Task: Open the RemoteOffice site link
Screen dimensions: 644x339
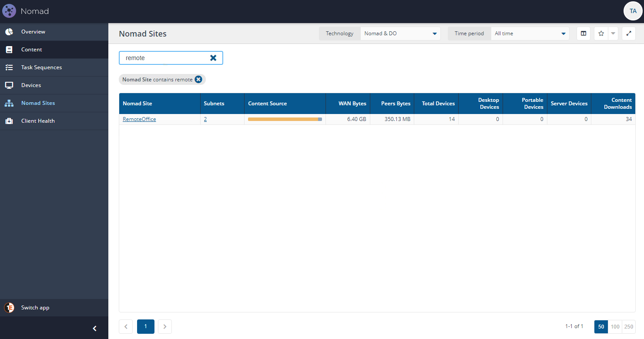Action: click(x=139, y=119)
